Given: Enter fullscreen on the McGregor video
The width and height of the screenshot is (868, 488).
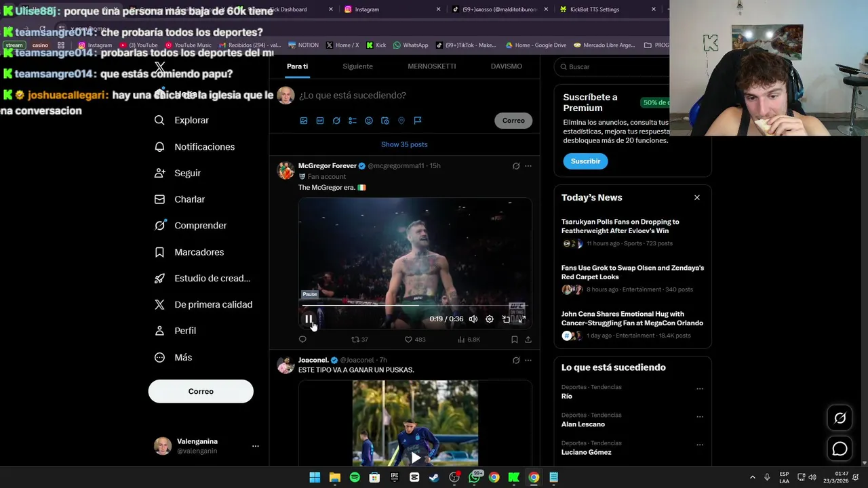Looking at the screenshot, I should pos(521,319).
